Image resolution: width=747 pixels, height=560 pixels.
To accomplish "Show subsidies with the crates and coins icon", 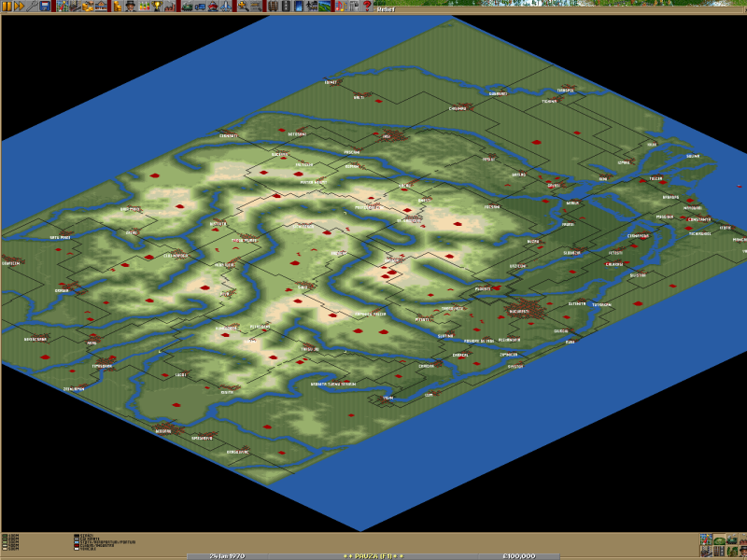I will (88, 6).
